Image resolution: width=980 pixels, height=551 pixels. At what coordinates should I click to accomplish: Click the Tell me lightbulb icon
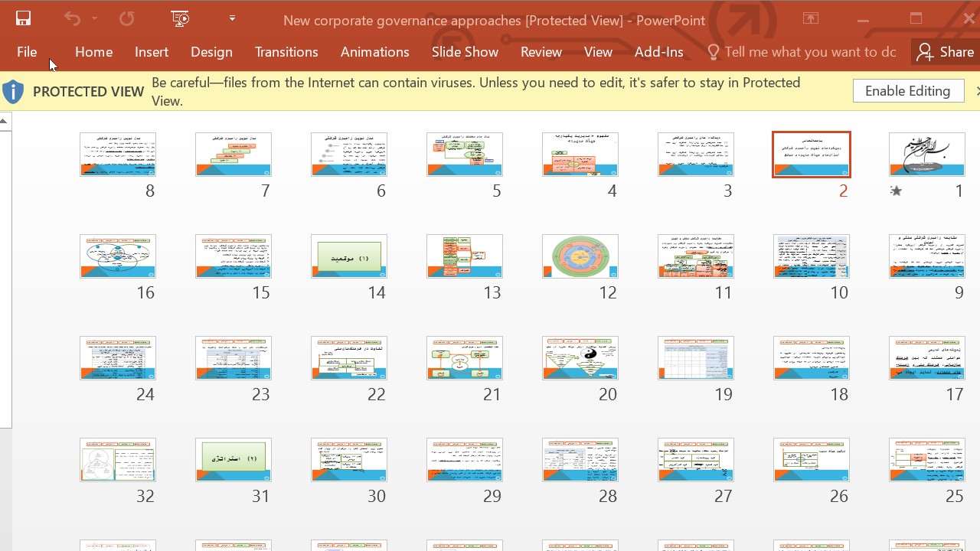[x=714, y=52]
